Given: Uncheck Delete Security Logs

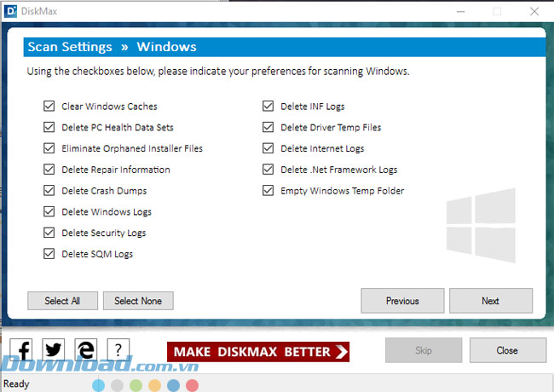Looking at the screenshot, I should 49,233.
